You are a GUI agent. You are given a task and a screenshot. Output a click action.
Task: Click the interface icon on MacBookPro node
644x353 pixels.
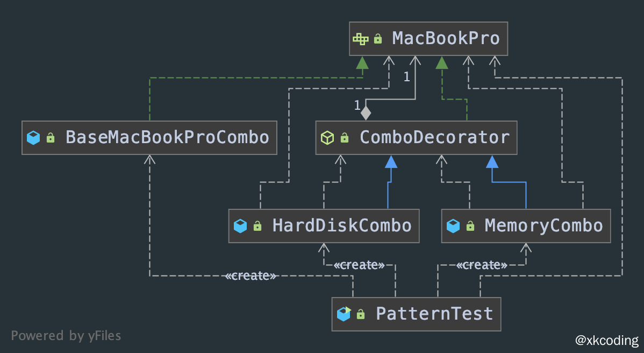pyautogui.click(x=361, y=38)
